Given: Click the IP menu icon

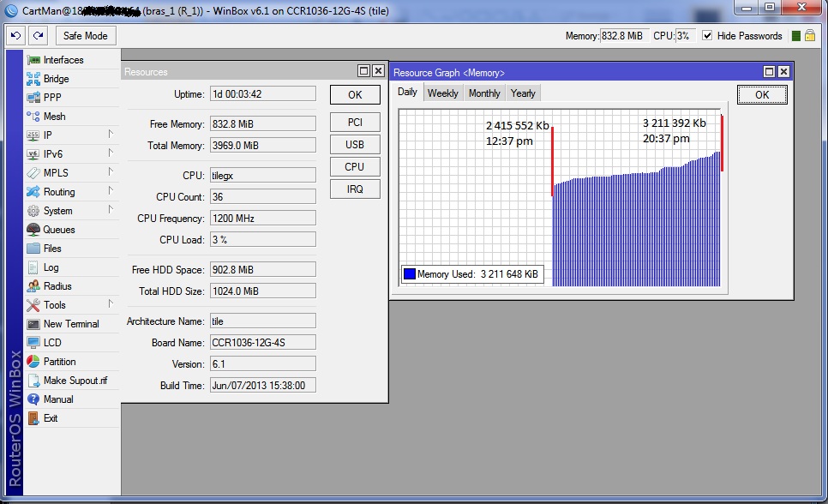Looking at the screenshot, I should point(33,135).
